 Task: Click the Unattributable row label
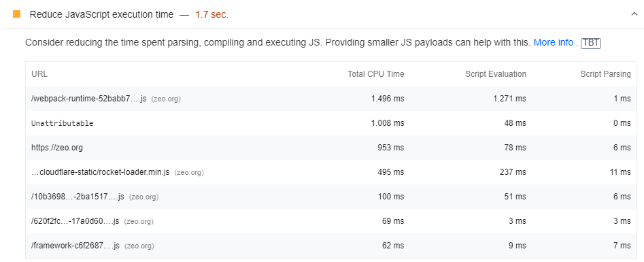63,123
